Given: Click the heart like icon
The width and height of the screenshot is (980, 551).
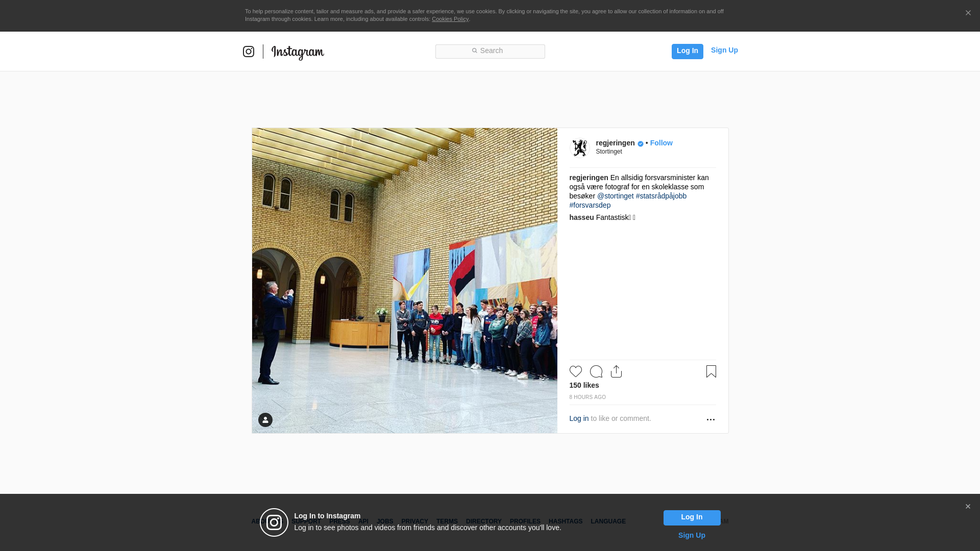Looking at the screenshot, I should pyautogui.click(x=575, y=371).
